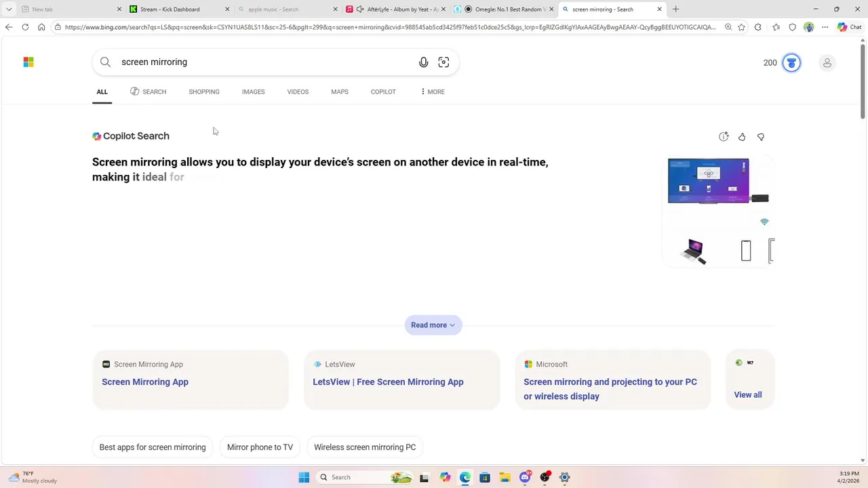
Task: Open the Edge profile avatar
Action: click(808, 27)
